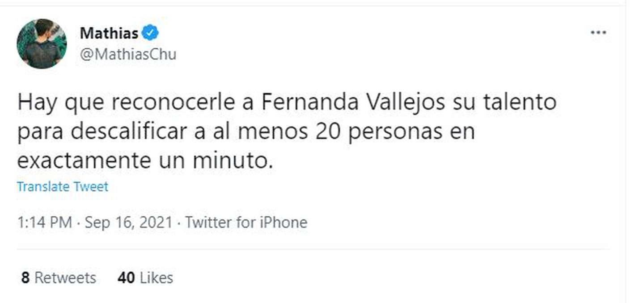Open the Mathias display name link
This screenshot has height=303, width=644.
point(109,33)
